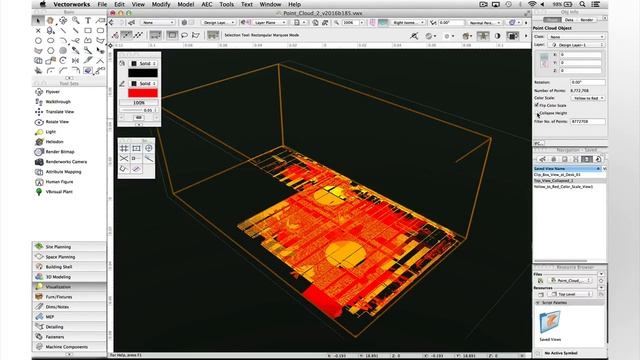Open the Furn/Fixtures tool set
This screenshot has height=360, width=640.
(x=69, y=297)
